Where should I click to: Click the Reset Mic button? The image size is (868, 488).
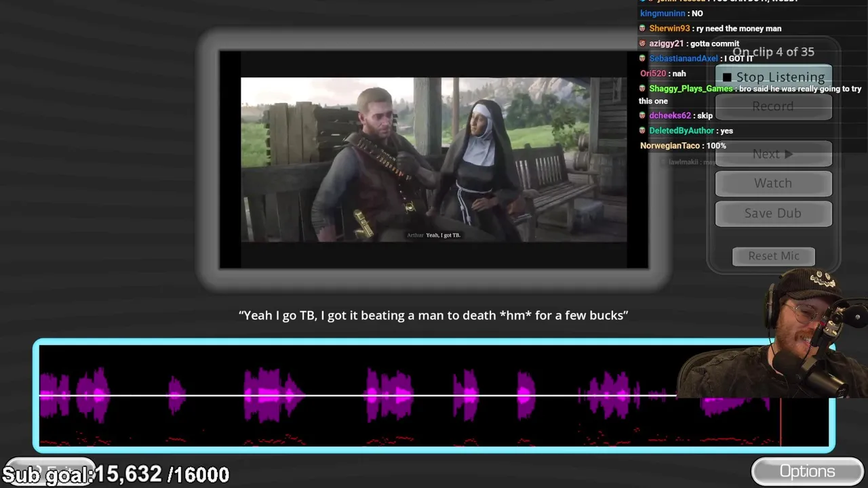pos(774,256)
